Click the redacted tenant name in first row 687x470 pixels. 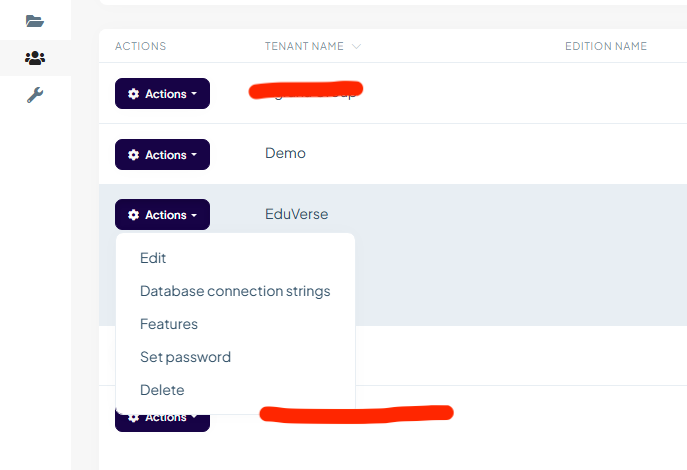(x=306, y=92)
